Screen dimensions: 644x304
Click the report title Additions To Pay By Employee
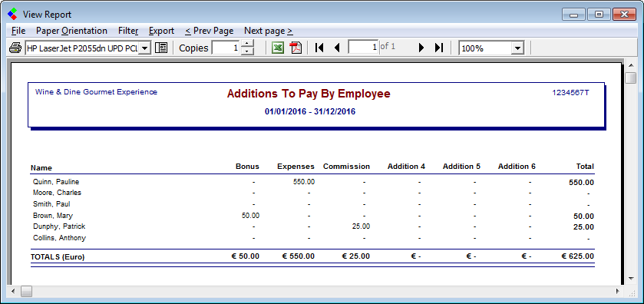coord(309,94)
